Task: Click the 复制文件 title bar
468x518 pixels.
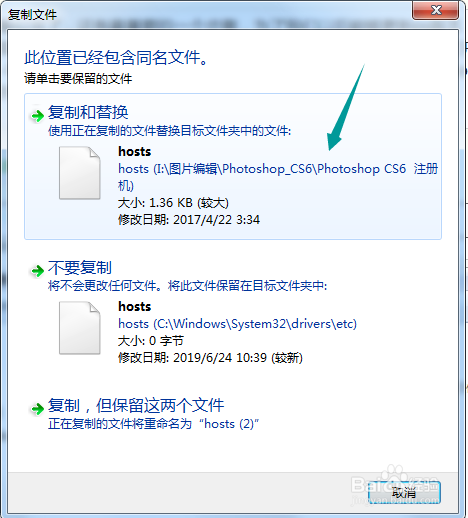Action: (207, 14)
